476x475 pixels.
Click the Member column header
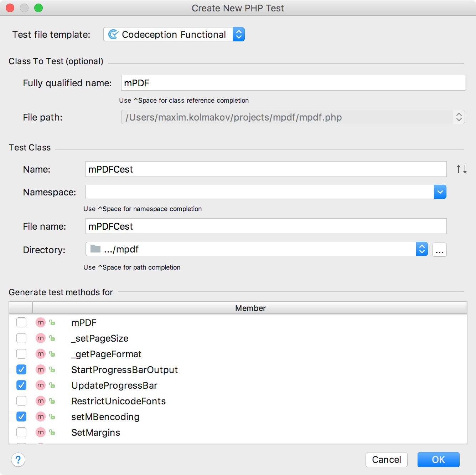click(250, 308)
